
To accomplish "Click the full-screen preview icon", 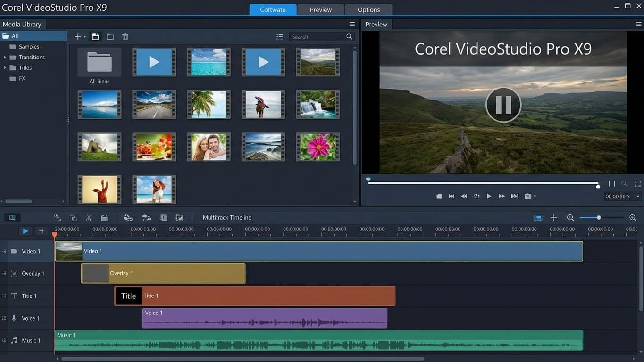I will pos(637,183).
